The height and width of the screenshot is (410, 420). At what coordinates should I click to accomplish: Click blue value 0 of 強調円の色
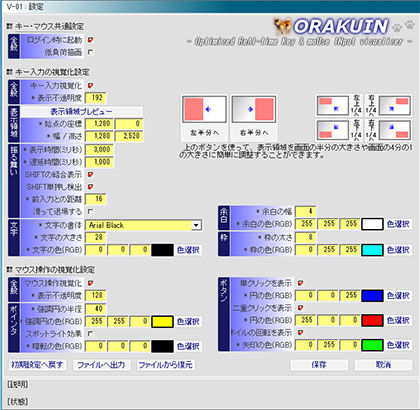click(x=140, y=322)
